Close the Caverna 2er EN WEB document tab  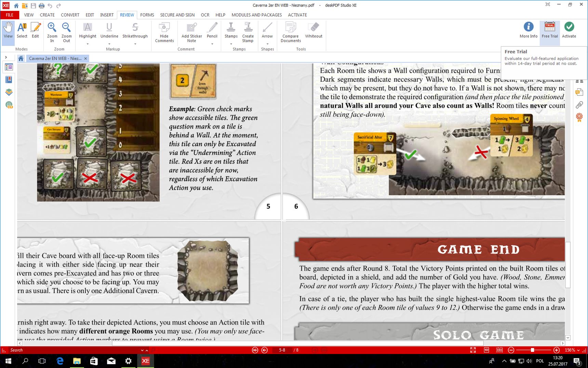click(85, 59)
